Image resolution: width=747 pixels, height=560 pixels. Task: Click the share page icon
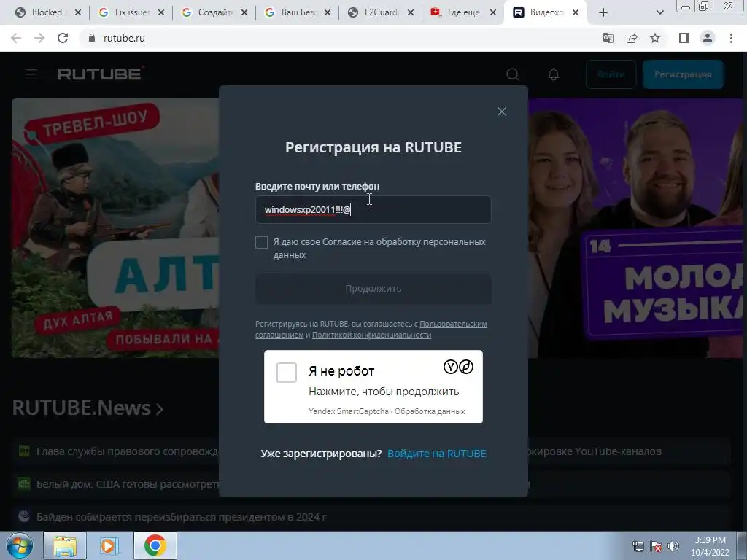click(632, 38)
